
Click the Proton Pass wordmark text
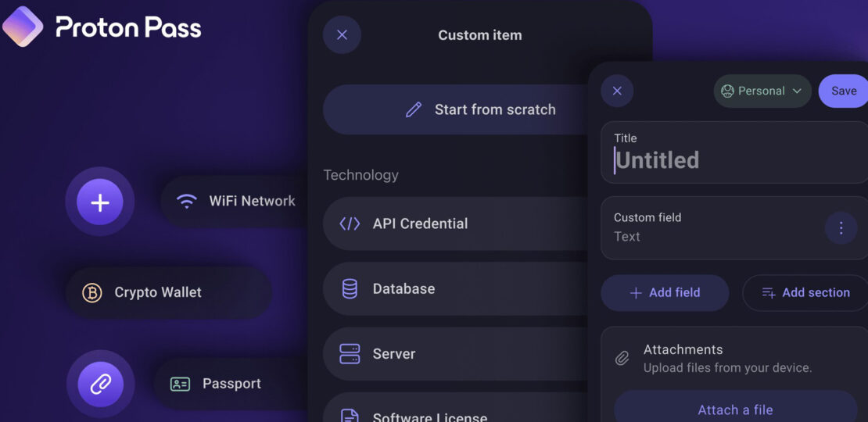tap(128, 27)
